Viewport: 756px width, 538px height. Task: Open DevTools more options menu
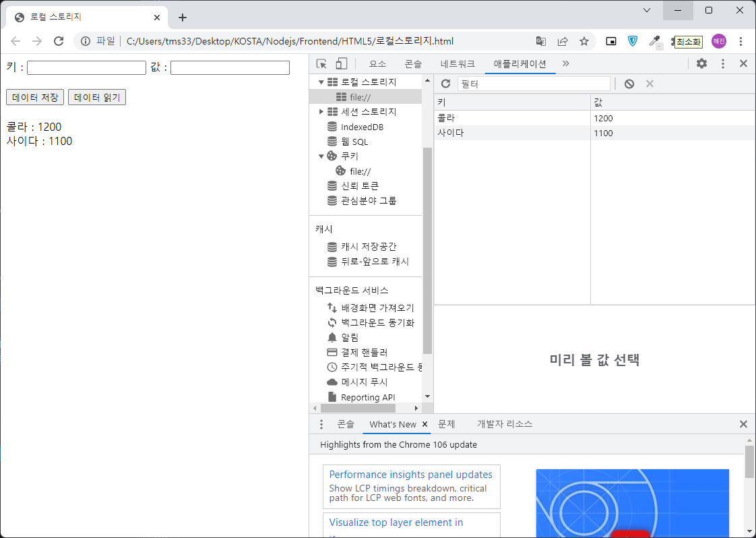click(723, 63)
